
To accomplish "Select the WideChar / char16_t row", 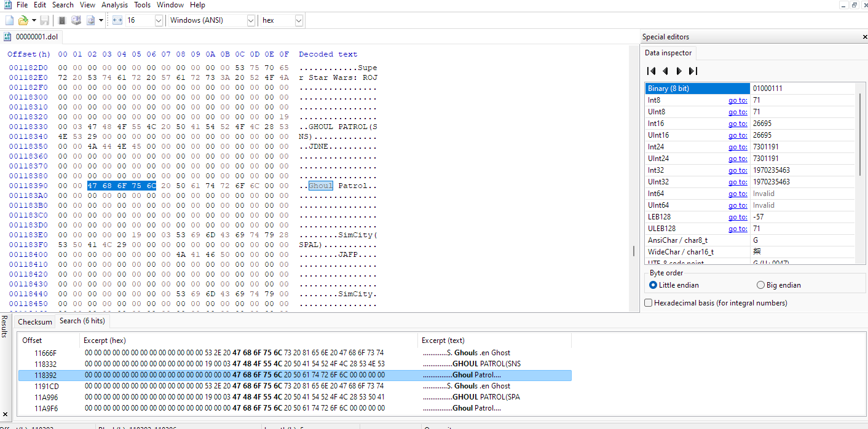I will [749, 252].
